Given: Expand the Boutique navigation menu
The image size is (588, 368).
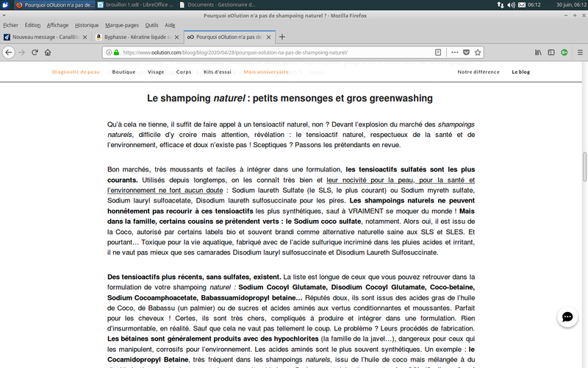Looking at the screenshot, I should point(123,72).
